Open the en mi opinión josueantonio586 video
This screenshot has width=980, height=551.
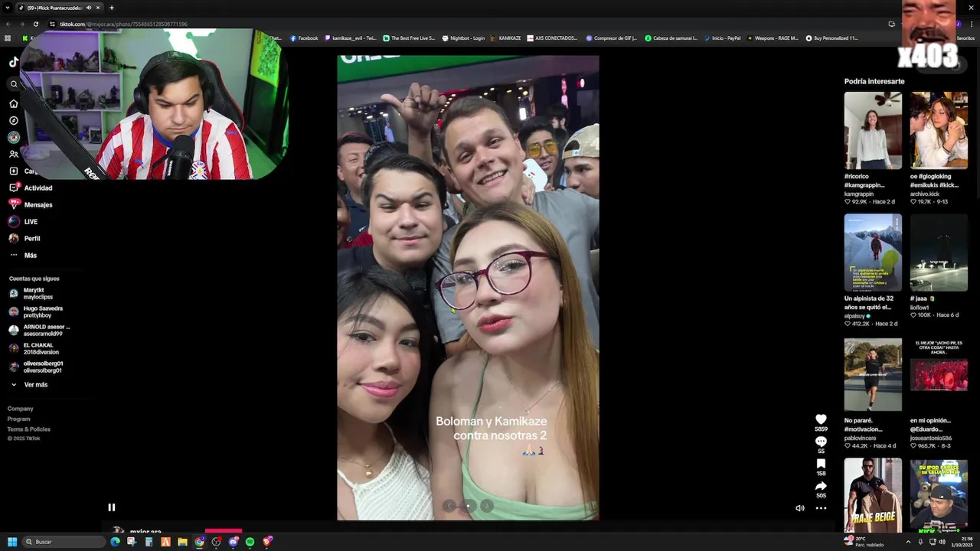click(939, 375)
